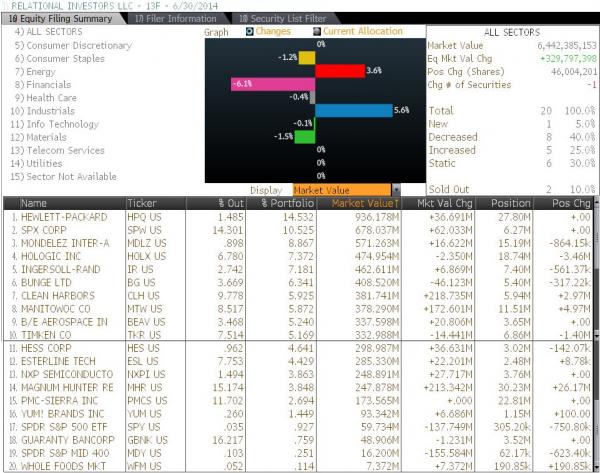Select the PMC-SIERRA INC holding row
Screen dimensions: 600x473
[298, 401]
